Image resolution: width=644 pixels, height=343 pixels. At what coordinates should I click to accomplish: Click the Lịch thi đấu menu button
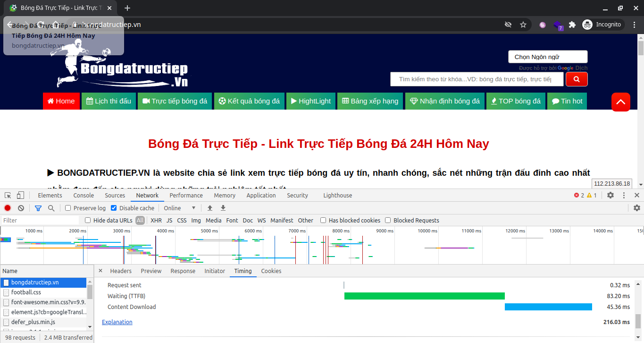click(x=109, y=101)
